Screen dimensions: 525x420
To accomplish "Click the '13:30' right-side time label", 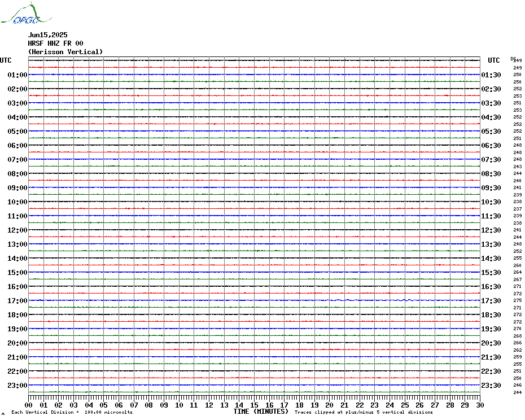I will (x=491, y=244).
